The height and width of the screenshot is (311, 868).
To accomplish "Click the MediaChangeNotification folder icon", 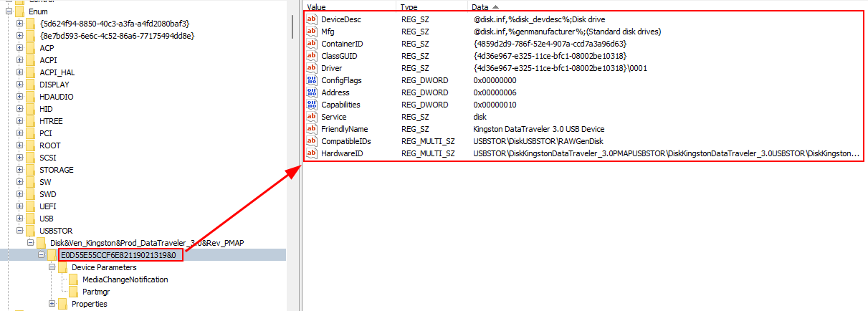I will pyautogui.click(x=74, y=279).
